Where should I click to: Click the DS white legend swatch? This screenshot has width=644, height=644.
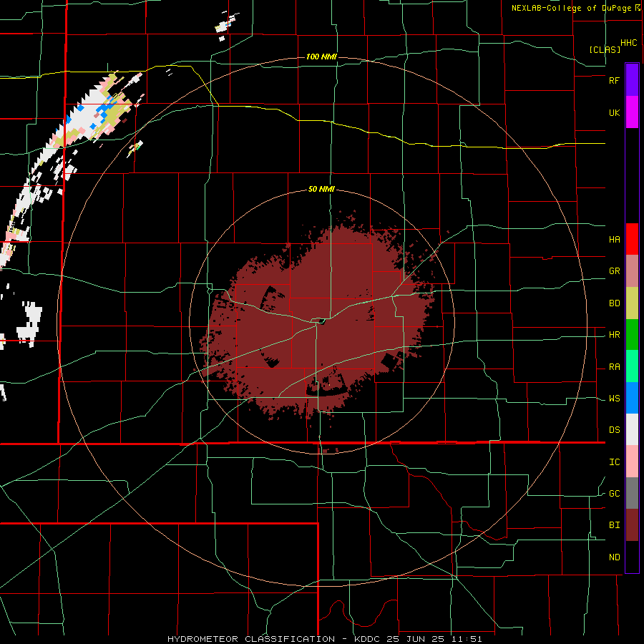click(x=632, y=429)
